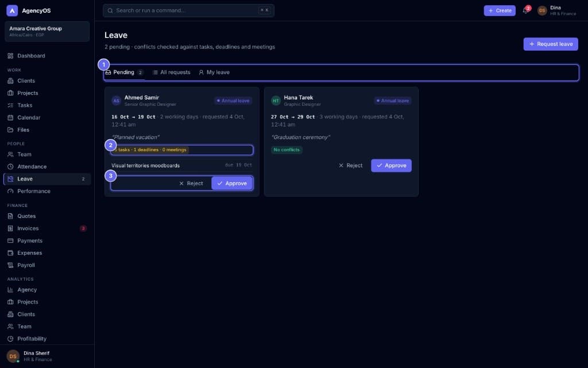
Task: Click the Request leave button
Action: coord(551,44)
